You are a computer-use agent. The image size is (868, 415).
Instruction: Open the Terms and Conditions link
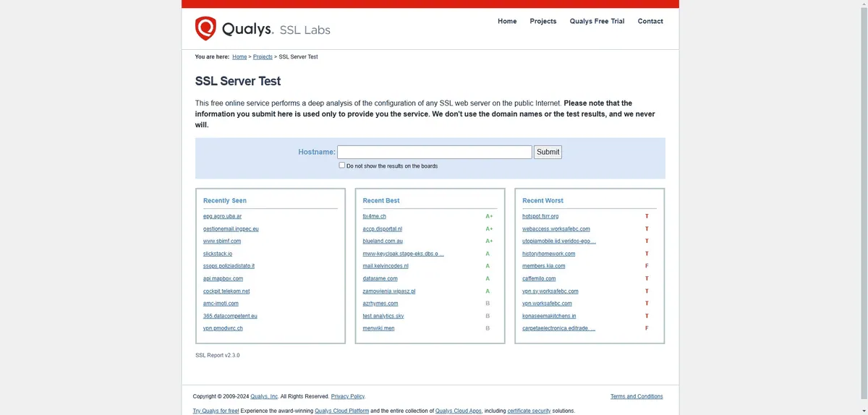point(637,396)
